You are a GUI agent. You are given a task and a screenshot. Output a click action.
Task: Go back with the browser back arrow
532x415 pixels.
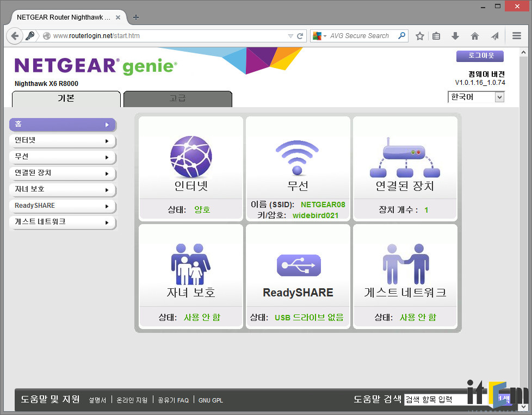point(15,36)
